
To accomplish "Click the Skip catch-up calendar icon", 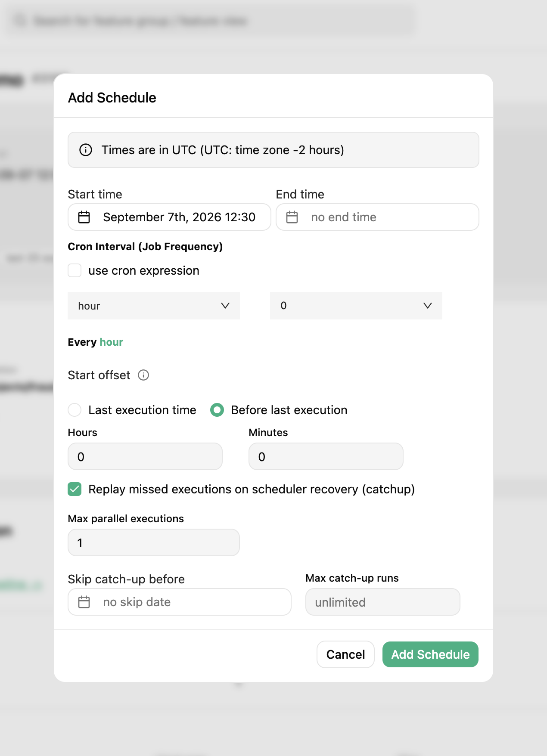I will pos(84,602).
